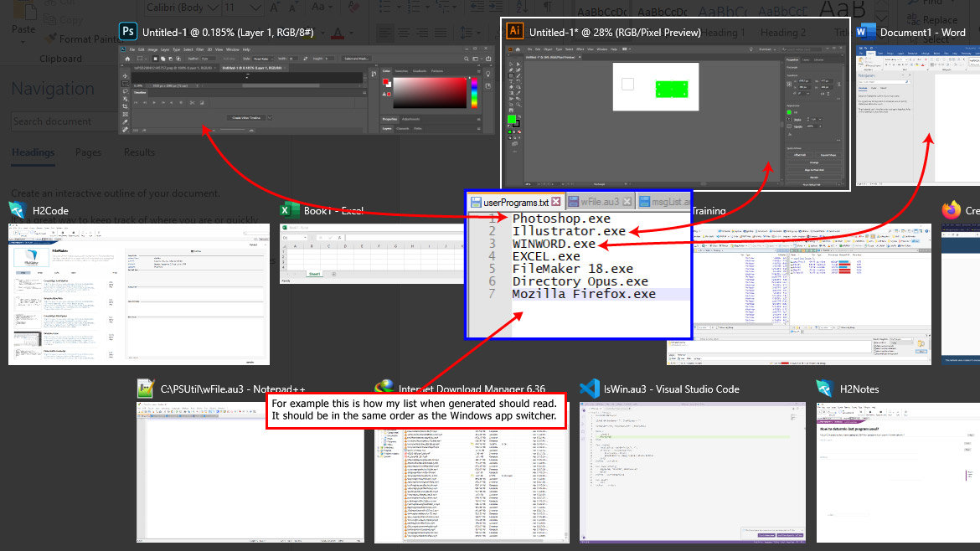Close the userPrograms.txt tab
The width and height of the screenshot is (980, 551).
(x=555, y=202)
